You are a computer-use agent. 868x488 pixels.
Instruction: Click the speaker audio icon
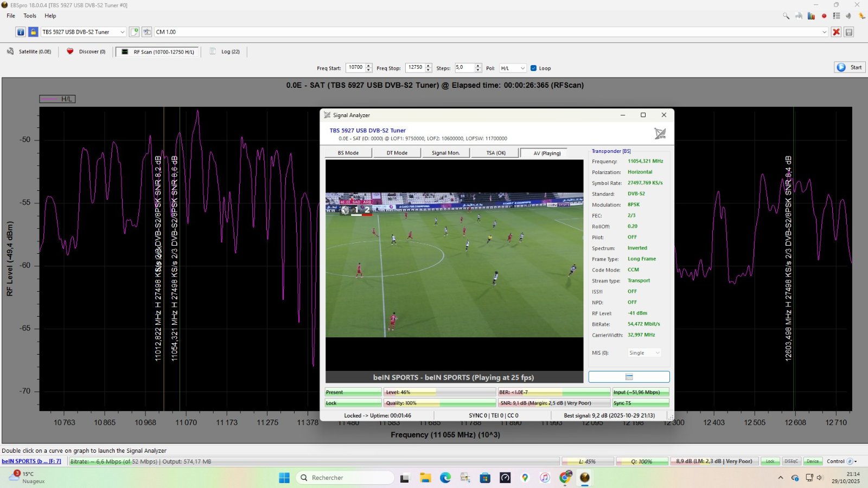[x=848, y=16]
